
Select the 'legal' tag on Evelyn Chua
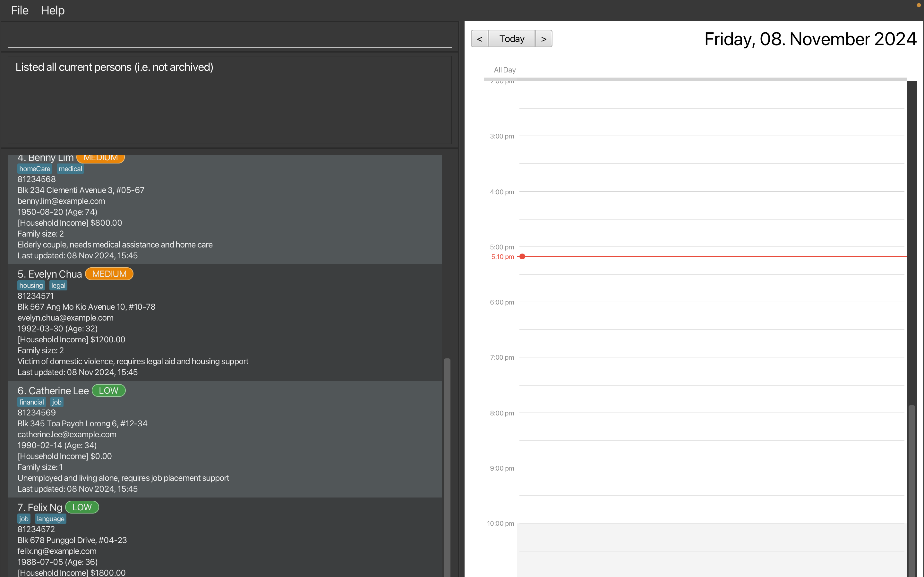tap(58, 285)
